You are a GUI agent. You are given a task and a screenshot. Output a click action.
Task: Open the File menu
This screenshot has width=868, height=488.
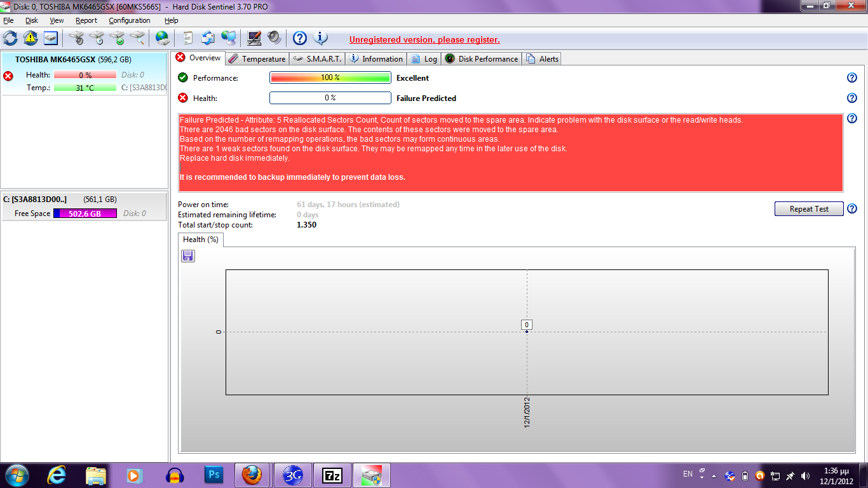8,20
